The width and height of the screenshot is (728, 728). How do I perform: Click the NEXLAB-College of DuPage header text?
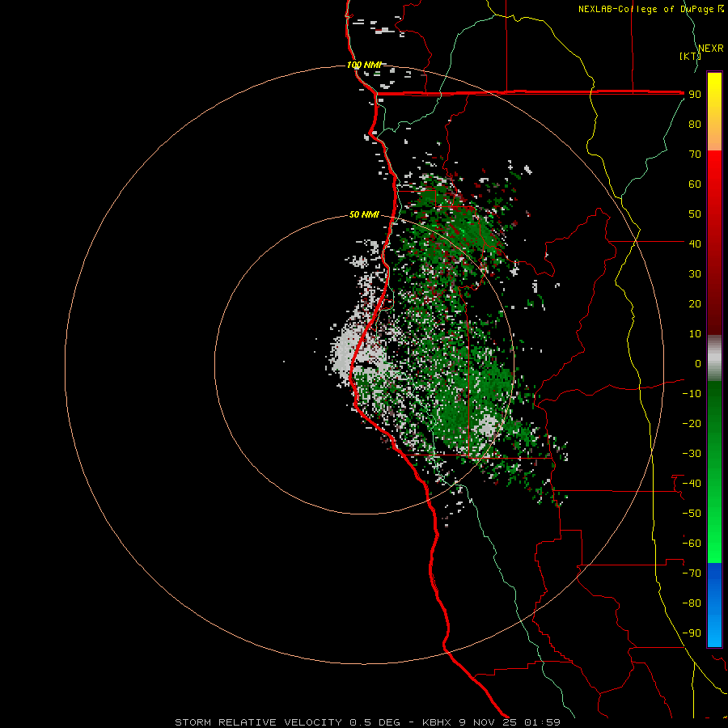coord(645,9)
